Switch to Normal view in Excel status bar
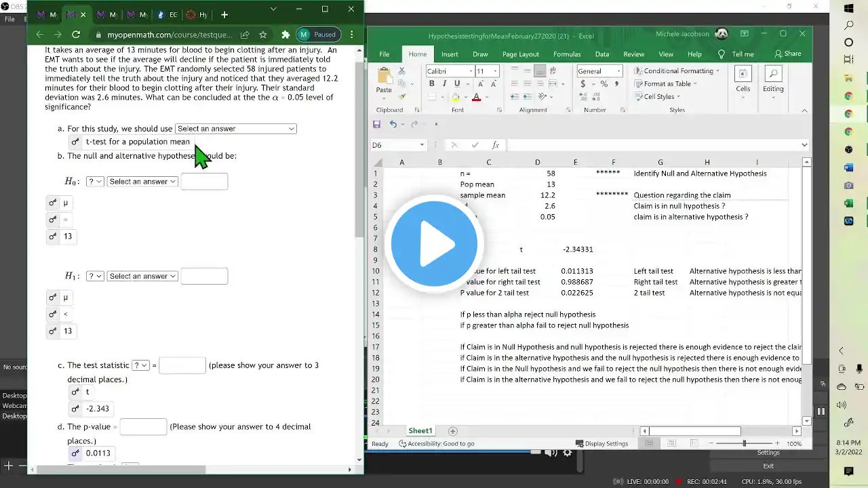This screenshot has height=488, width=868. pos(649,443)
